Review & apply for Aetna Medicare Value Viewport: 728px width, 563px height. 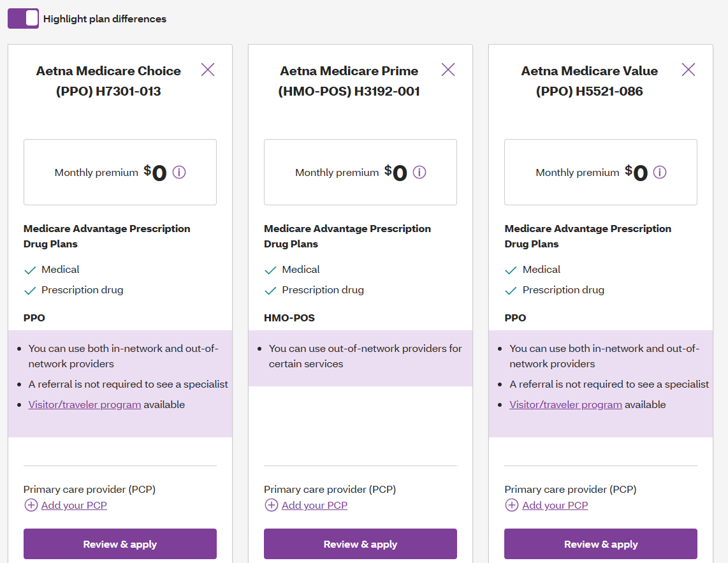tap(601, 544)
